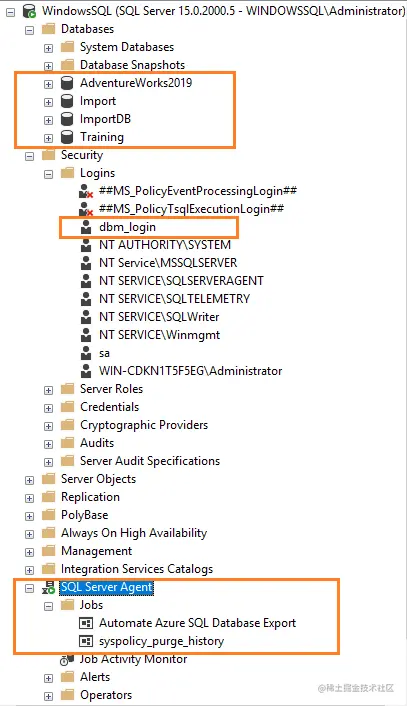Collapse the Security node
407x706 pixels.
coord(30,156)
